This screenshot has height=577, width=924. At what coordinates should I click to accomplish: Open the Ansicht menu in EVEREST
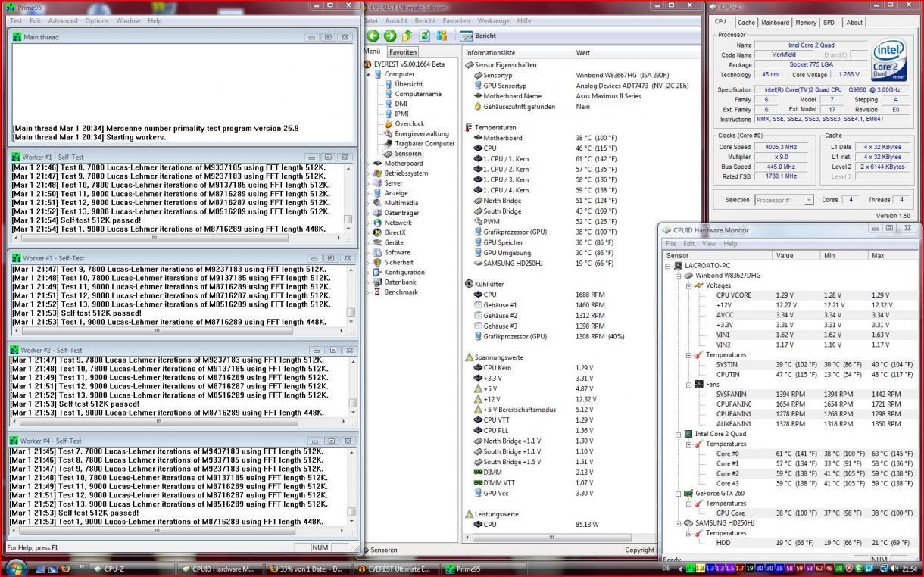tap(396, 20)
